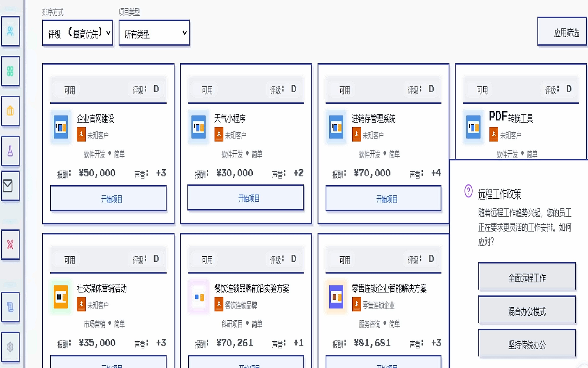Click client avatar under PDF转换工具
The width and height of the screenshot is (588, 368).
point(494,134)
